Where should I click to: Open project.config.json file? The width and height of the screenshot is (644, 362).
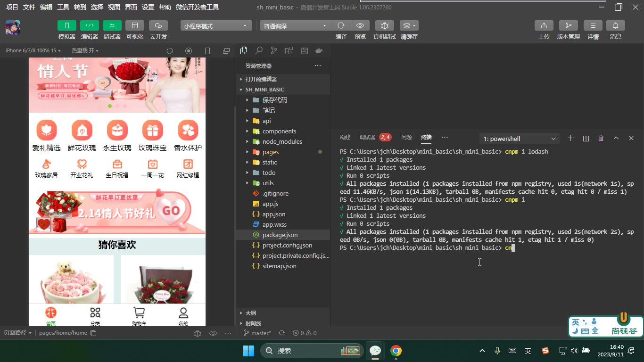pos(283,245)
